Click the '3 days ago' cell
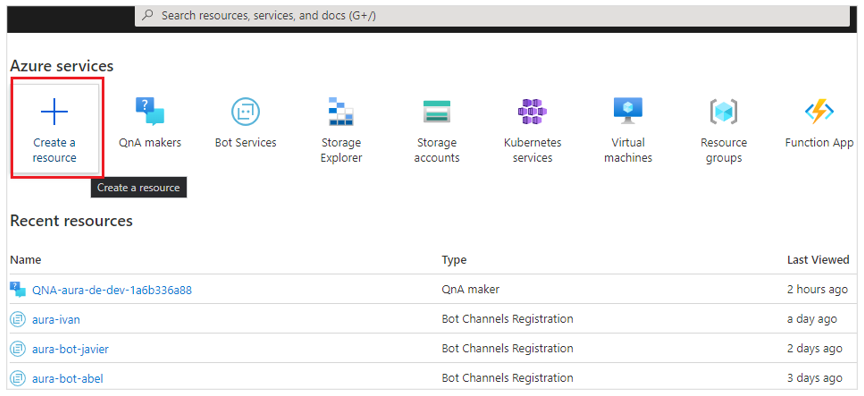864x396 pixels. [814, 378]
